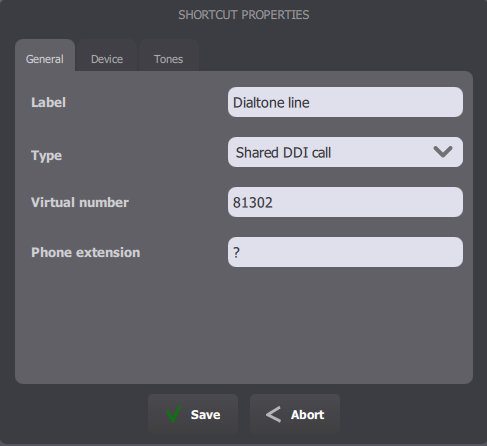
Task: Click the Type dropdown chevron arrow
Action: click(443, 152)
